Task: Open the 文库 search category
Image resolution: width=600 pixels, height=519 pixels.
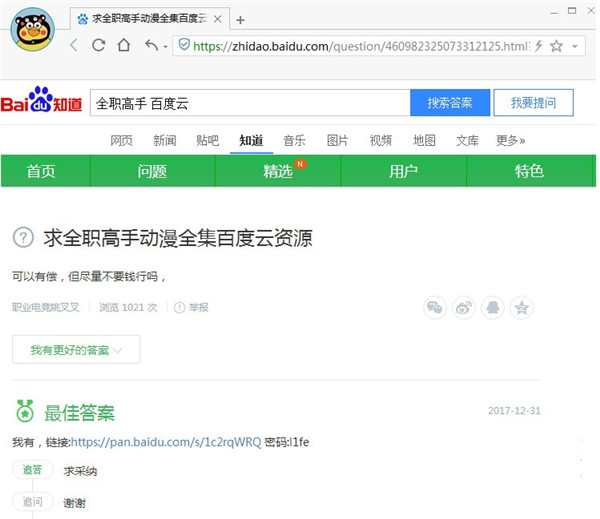Action: (x=467, y=140)
